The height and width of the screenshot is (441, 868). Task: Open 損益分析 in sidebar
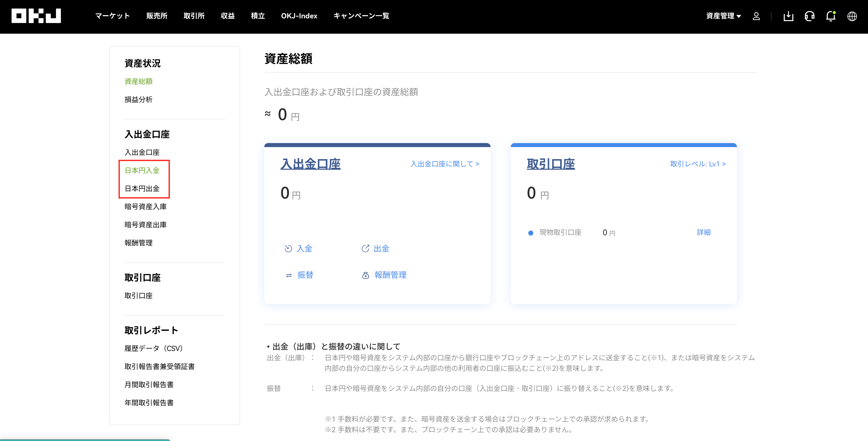coord(138,100)
